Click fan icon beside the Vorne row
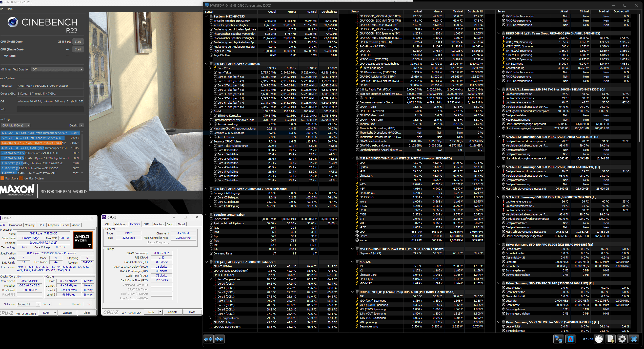Image resolution: width=644 pixels, height=349 pixels. (x=357, y=240)
